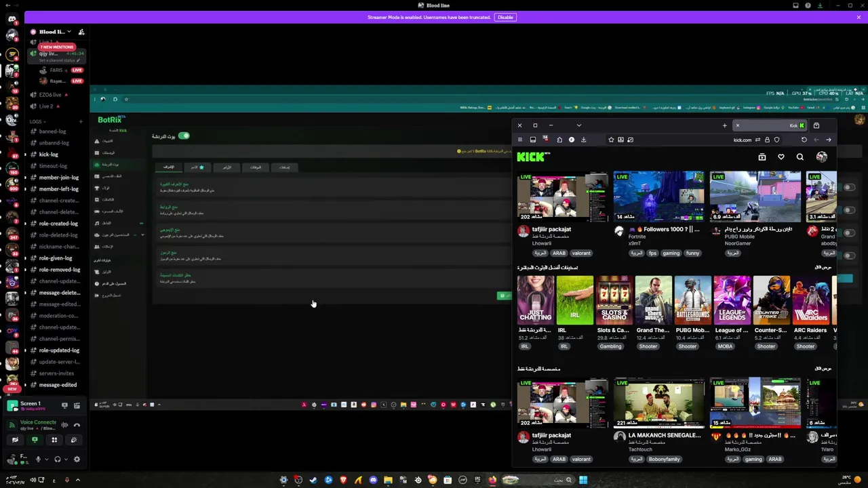
Task: Open Discord user settings gear
Action: (x=77, y=460)
